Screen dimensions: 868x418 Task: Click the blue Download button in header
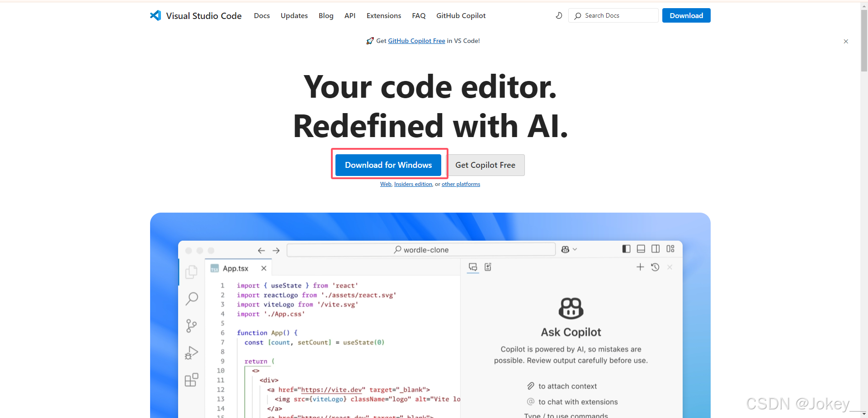[686, 15]
